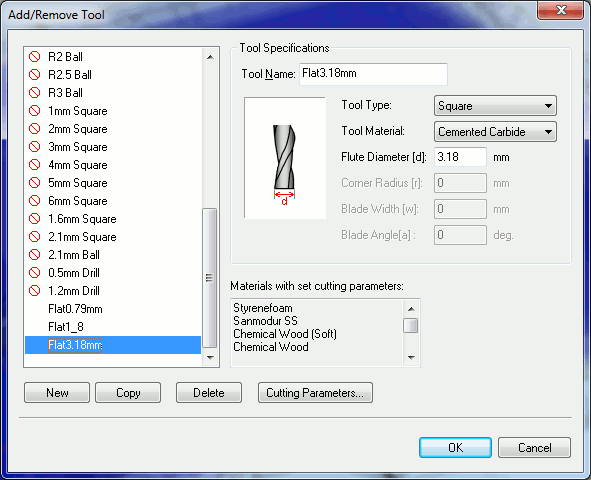591x480 pixels.
Task: Select Chemical Wood (Soft) material
Action: [x=285, y=334]
